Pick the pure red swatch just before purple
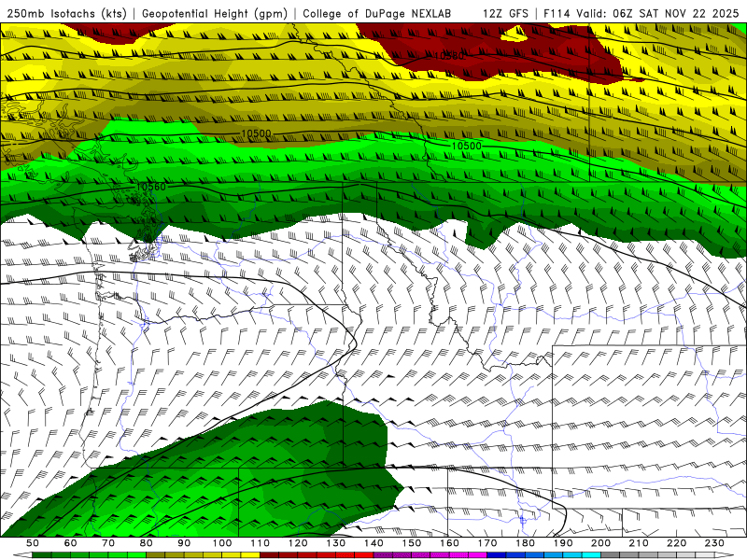 click(364, 554)
